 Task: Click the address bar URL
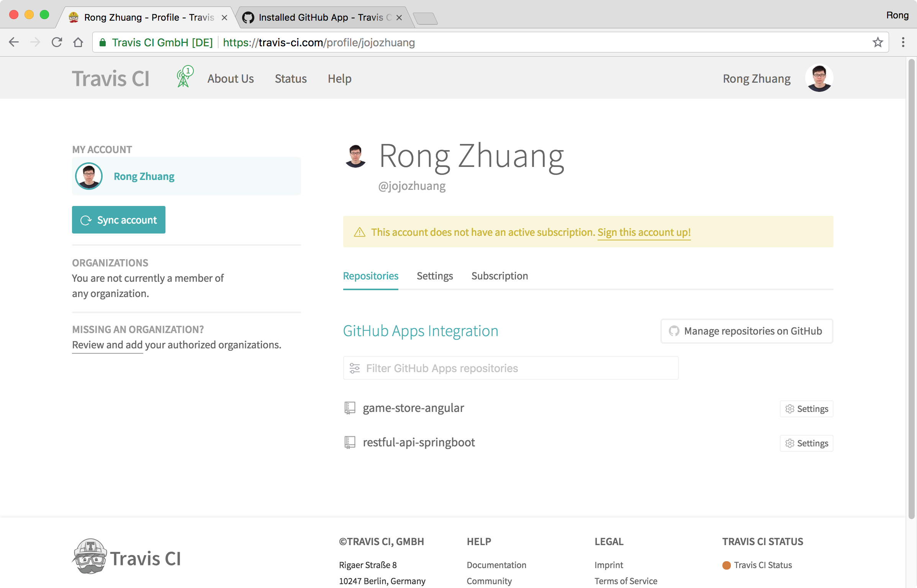pyautogui.click(x=319, y=42)
